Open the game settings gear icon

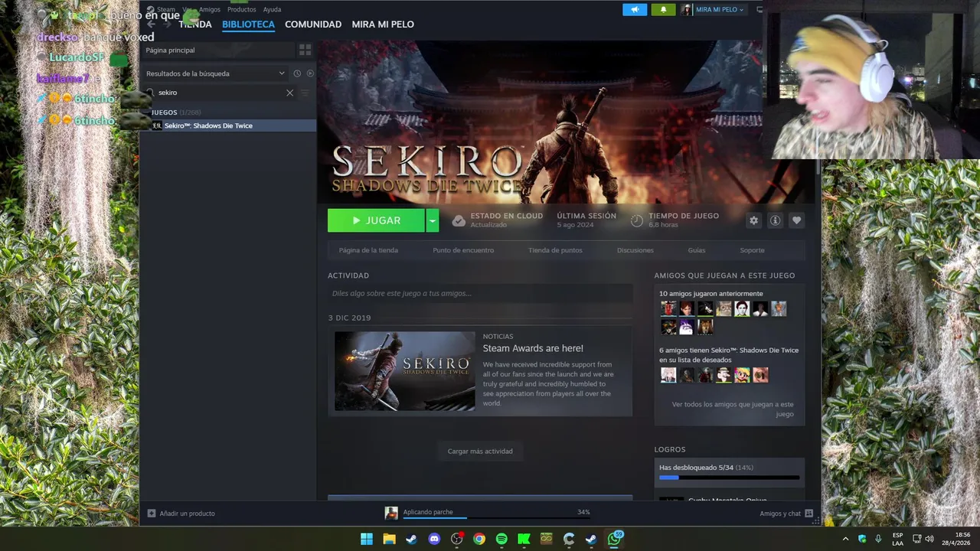[753, 220]
